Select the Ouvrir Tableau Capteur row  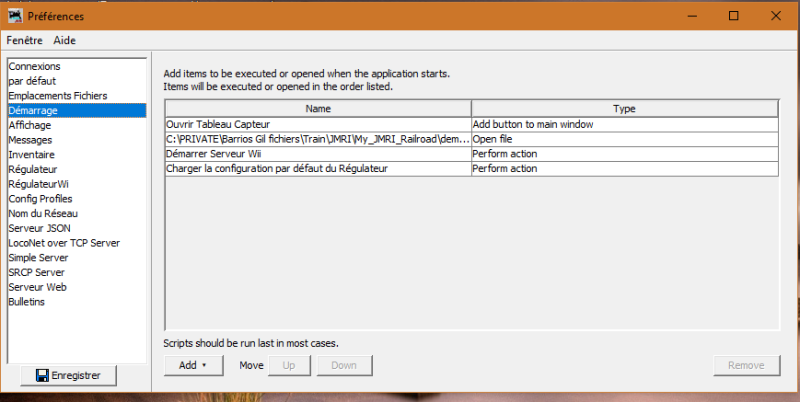tap(317, 124)
